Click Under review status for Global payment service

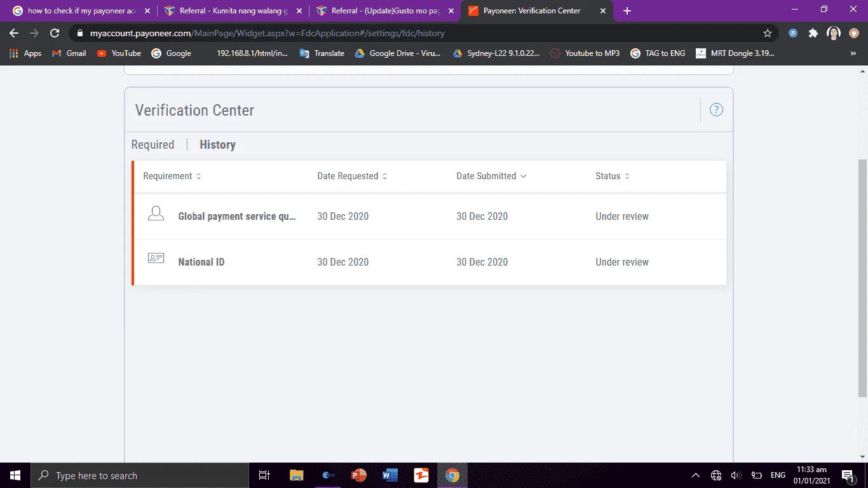622,216
